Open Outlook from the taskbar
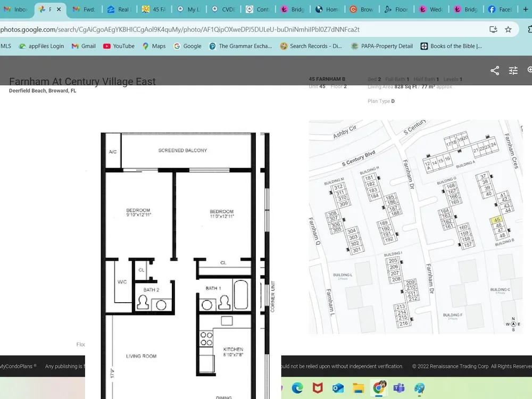532x399 pixels. coord(338,388)
